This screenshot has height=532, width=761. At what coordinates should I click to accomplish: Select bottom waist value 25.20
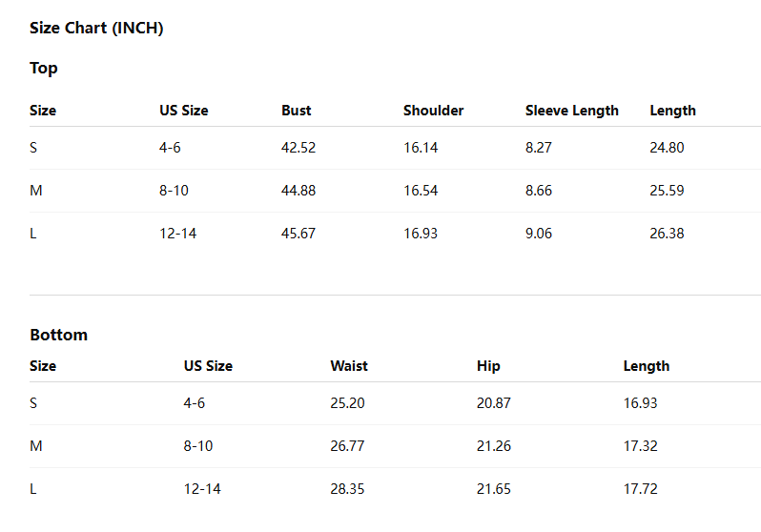[x=347, y=403]
